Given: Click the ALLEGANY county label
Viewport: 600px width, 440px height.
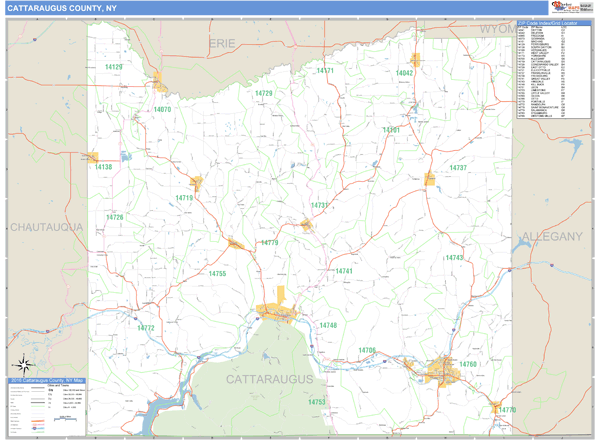Looking at the screenshot, I should pyautogui.click(x=551, y=237).
